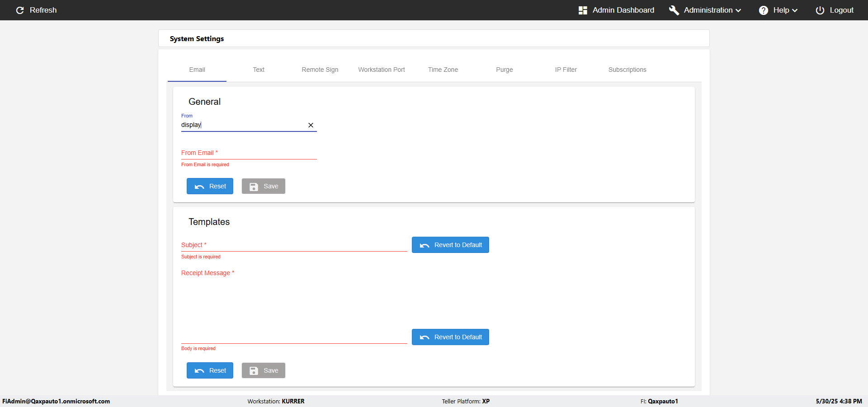Screen dimensions: 868x407
Task: Open Admin Dashboard grid icon
Action: click(583, 10)
